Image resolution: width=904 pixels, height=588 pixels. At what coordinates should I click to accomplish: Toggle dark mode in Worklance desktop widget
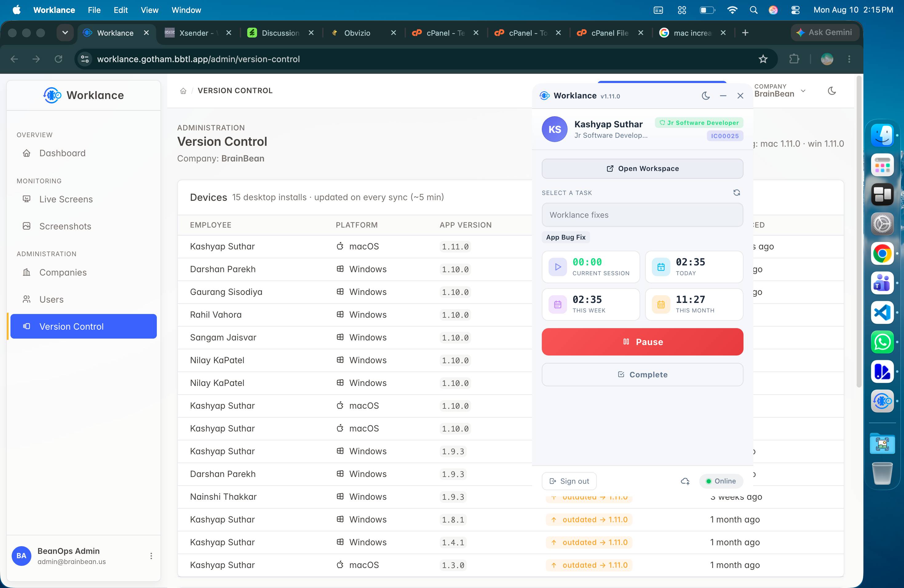click(x=705, y=96)
